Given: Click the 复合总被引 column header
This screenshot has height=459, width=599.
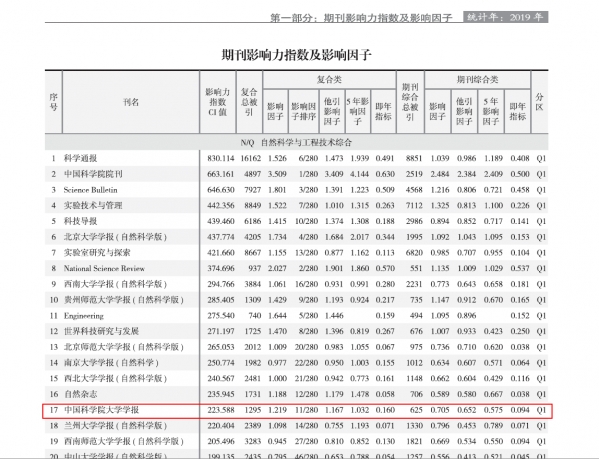Looking at the screenshot, I should point(249,102).
